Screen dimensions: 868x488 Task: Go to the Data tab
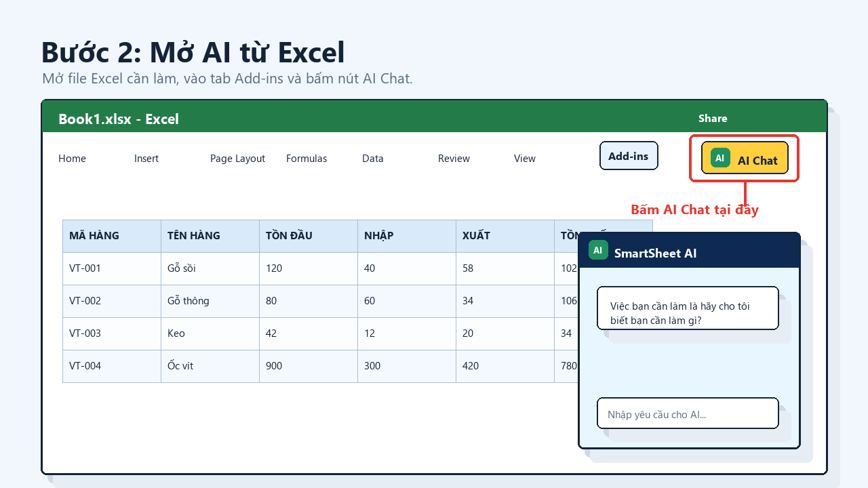pyautogui.click(x=373, y=159)
